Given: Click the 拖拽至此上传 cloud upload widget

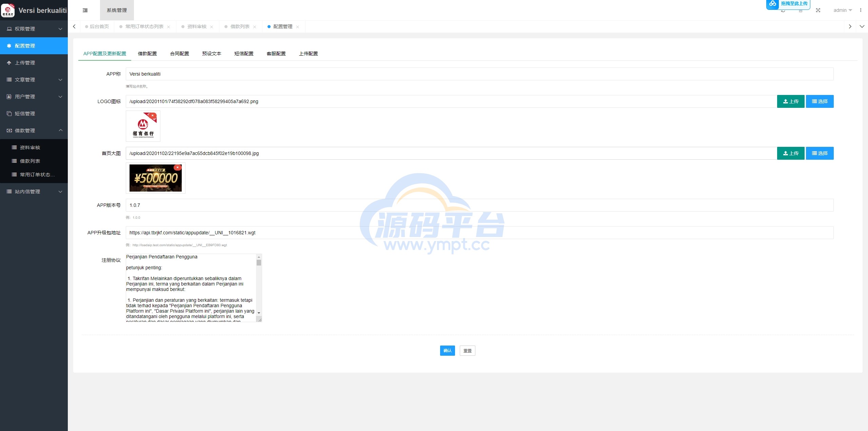Looking at the screenshot, I should pyautogui.click(x=788, y=4).
